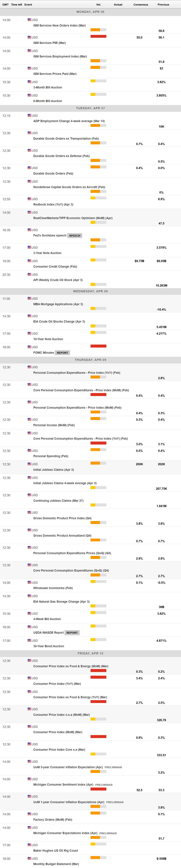
Task: Click the REPORT badge beside FOMC Minutes
Action: 62,353
